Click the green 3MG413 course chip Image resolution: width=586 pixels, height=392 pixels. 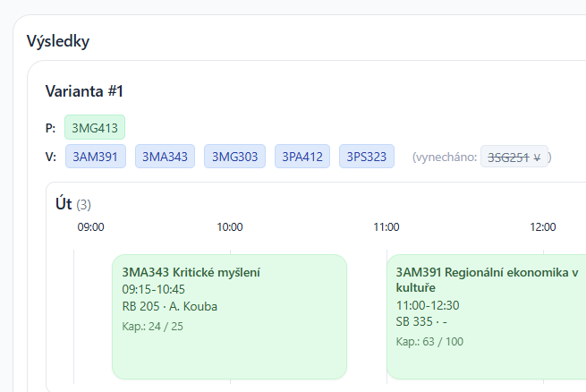pyautogui.click(x=95, y=127)
